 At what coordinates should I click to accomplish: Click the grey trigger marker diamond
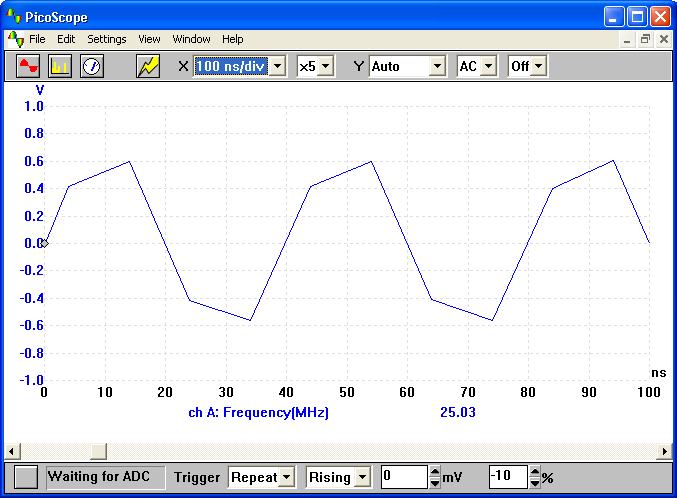[x=44, y=244]
